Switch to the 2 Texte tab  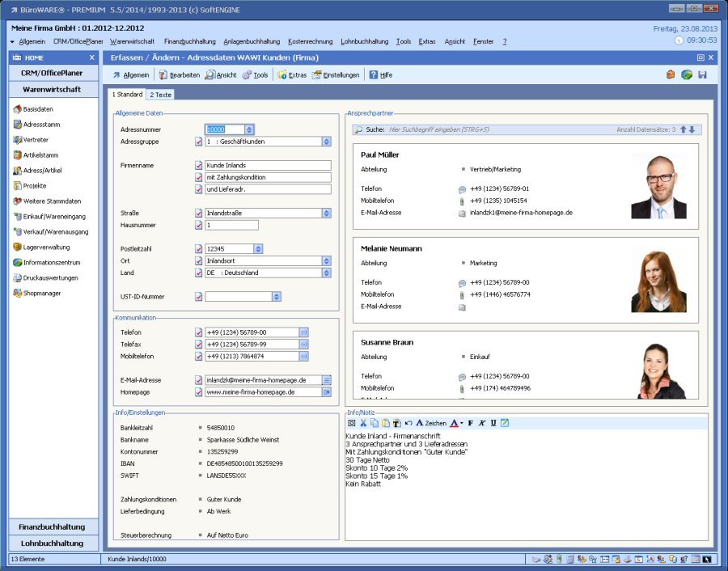[160, 95]
